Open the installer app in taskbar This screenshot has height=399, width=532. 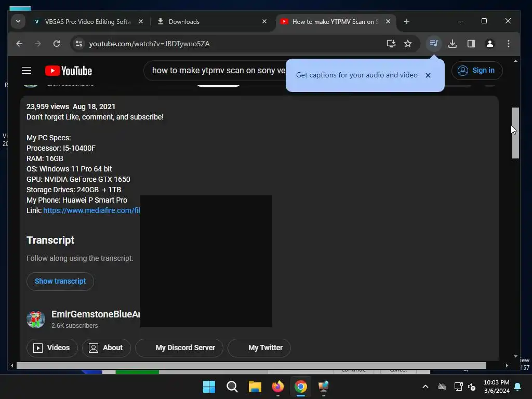[323, 387]
